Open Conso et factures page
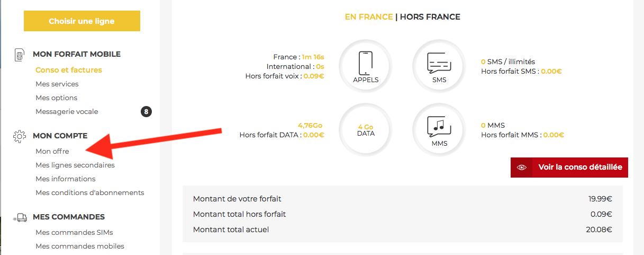 69,70
